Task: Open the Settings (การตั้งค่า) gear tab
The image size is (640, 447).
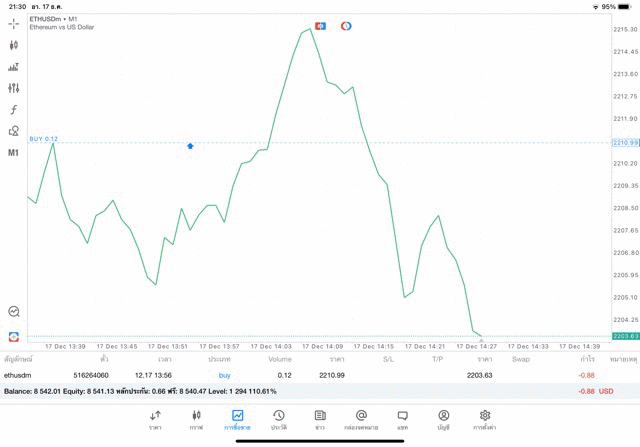Action: (x=485, y=419)
